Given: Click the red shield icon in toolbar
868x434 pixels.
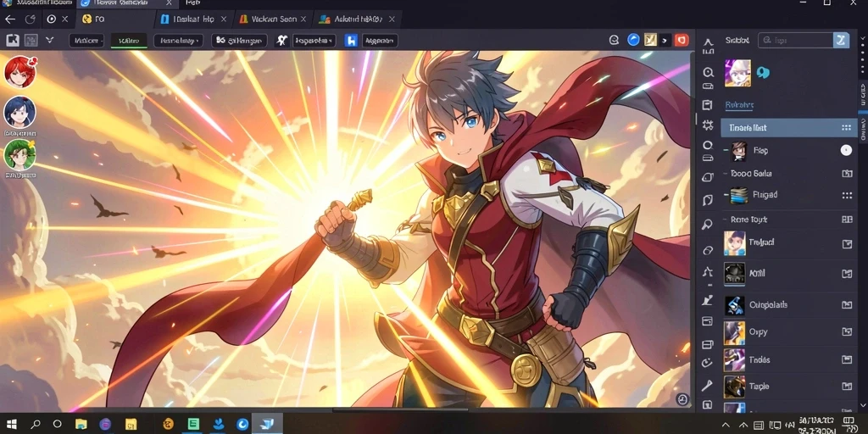Looking at the screenshot, I should click(681, 40).
